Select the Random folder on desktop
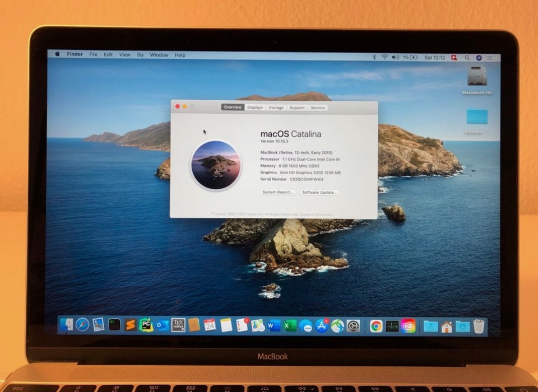 476,122
